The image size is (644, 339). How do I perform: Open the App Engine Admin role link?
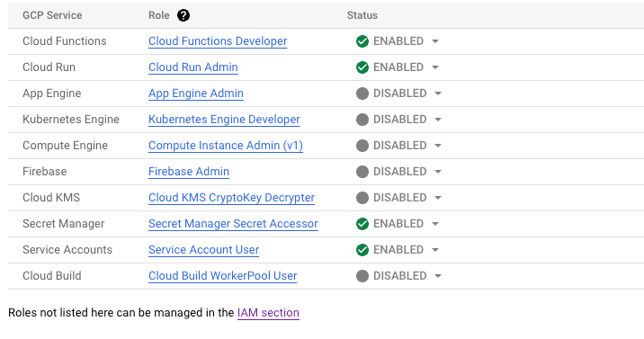[196, 94]
